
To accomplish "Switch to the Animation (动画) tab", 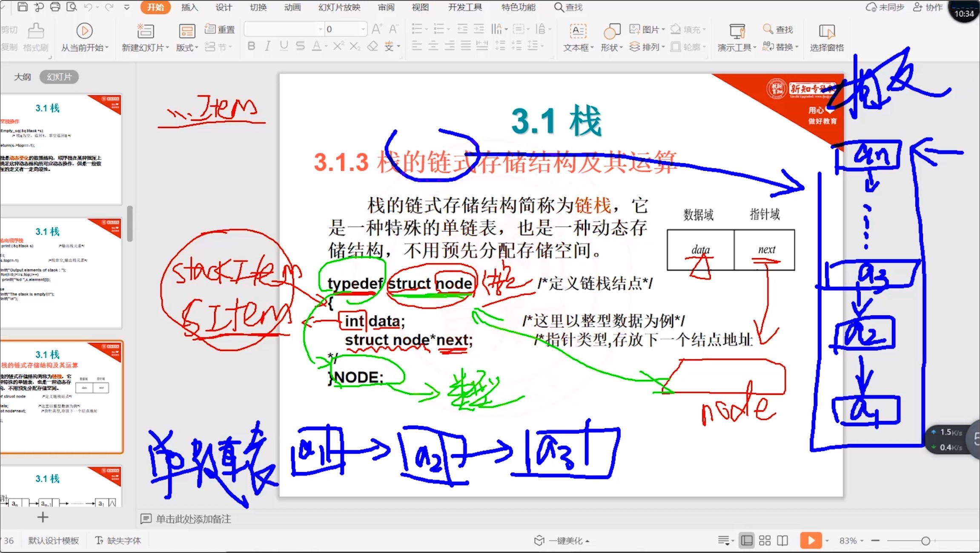I will coord(292,7).
